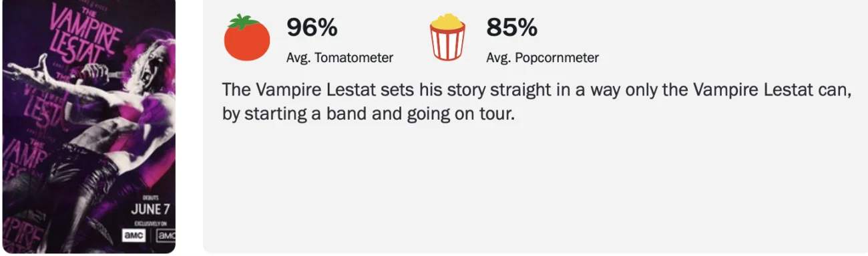868x256 pixels.
Task: Click the synopsis line starting 'The Vampire Lestat sets'
Action: (537, 90)
